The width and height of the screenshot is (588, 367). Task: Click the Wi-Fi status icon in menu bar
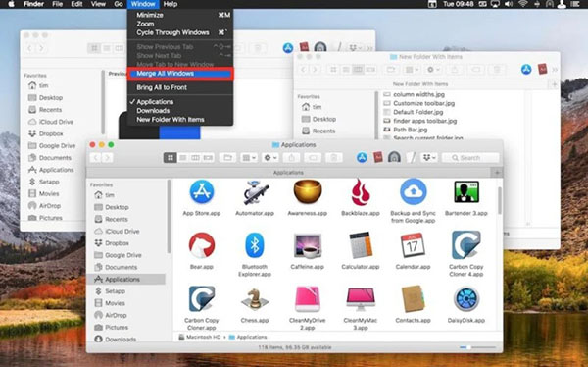522,4
